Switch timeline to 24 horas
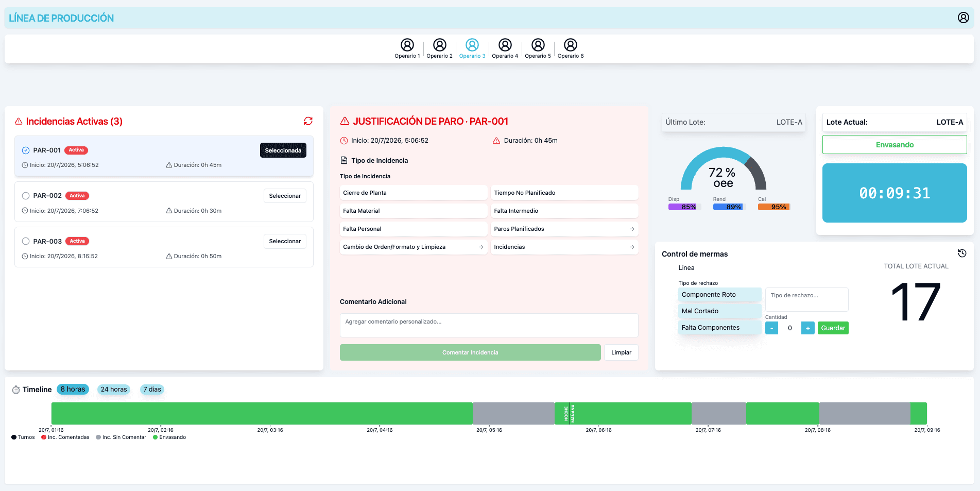980x491 pixels. 114,390
